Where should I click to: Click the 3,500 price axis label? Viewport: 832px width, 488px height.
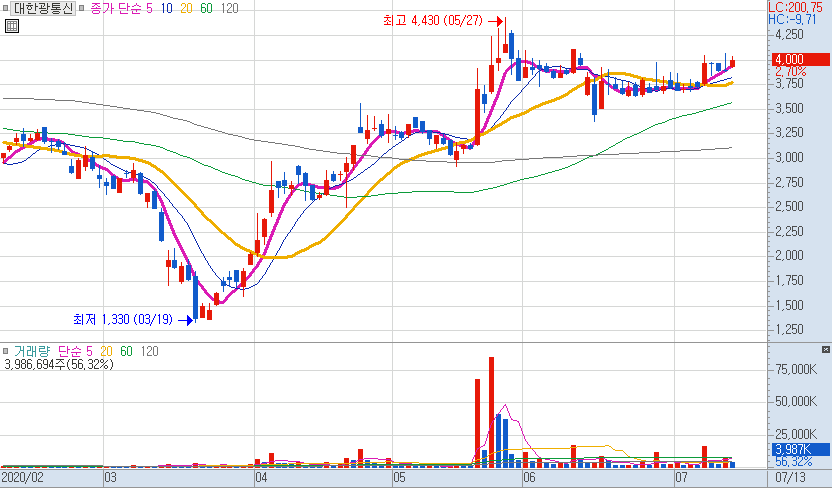coord(790,108)
